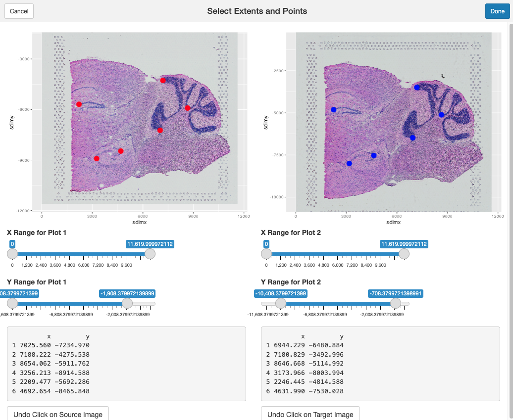Select the leftmost blue point on target image

[334, 110]
